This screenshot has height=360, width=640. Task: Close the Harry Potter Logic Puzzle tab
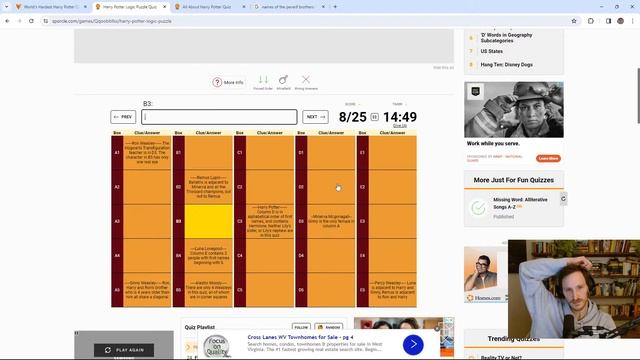click(164, 7)
